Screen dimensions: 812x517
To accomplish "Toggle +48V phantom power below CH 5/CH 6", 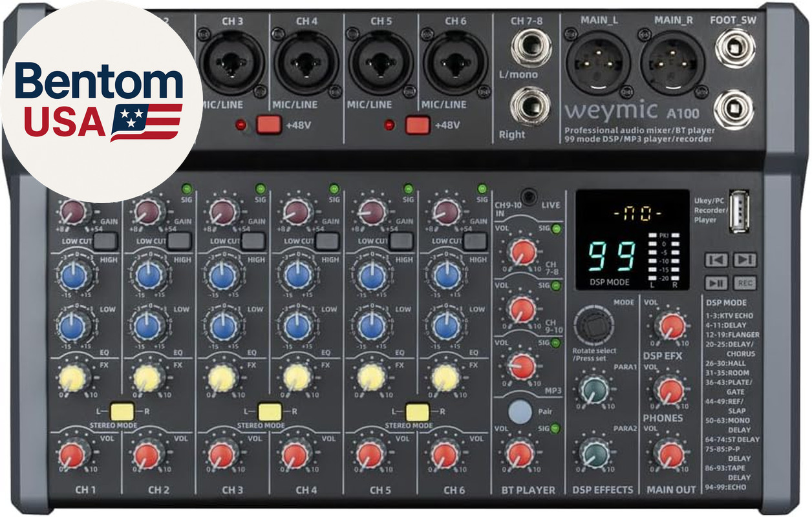I will 417,125.
